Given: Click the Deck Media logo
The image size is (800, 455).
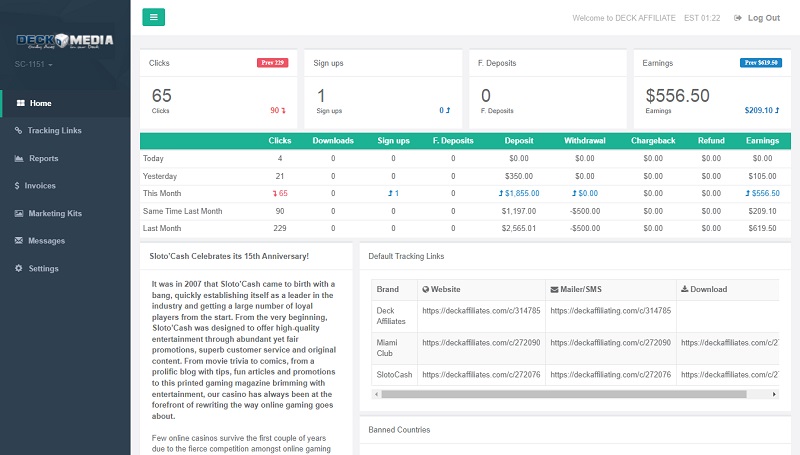Looking at the screenshot, I should coord(65,40).
